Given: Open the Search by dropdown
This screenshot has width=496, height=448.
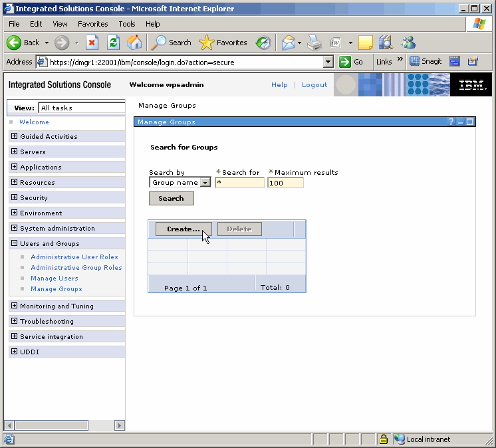Looking at the screenshot, I should pos(205,183).
